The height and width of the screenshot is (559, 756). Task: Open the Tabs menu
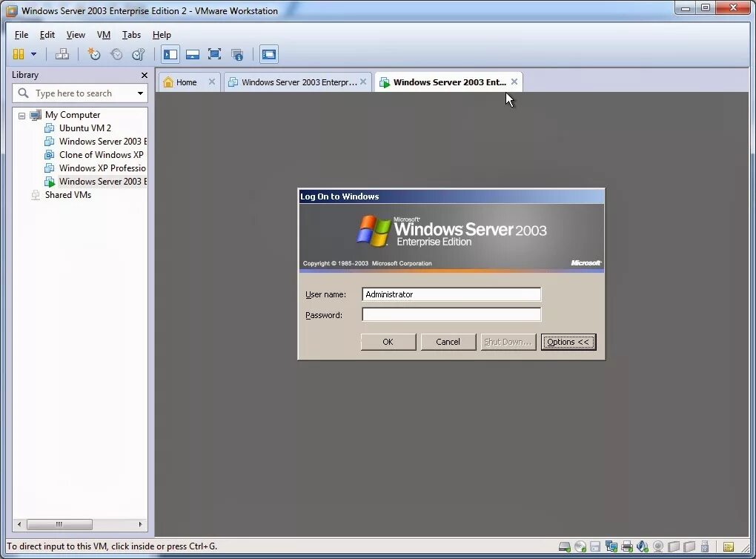tap(131, 35)
